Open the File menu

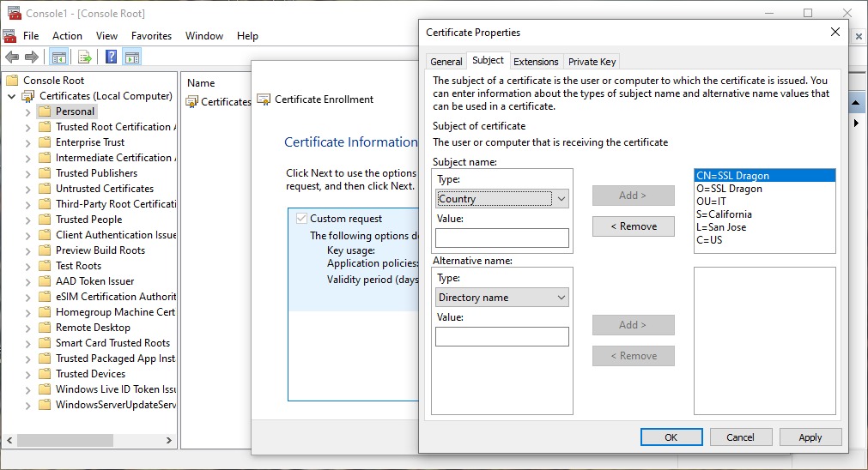[x=31, y=36]
